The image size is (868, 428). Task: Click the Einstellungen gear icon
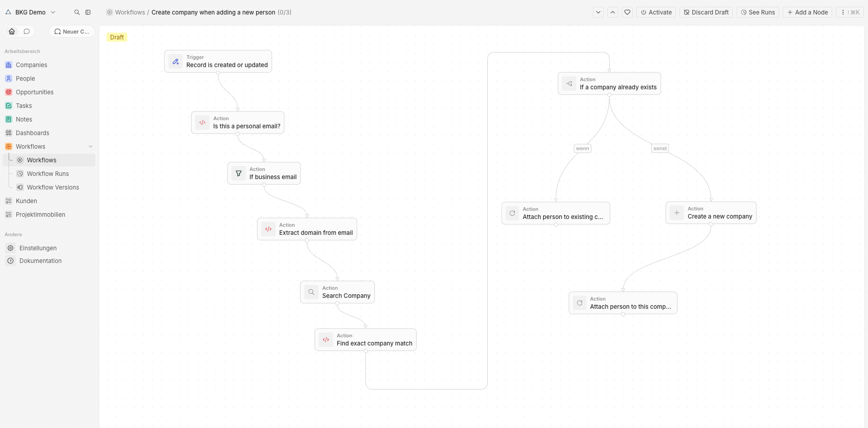(10, 248)
